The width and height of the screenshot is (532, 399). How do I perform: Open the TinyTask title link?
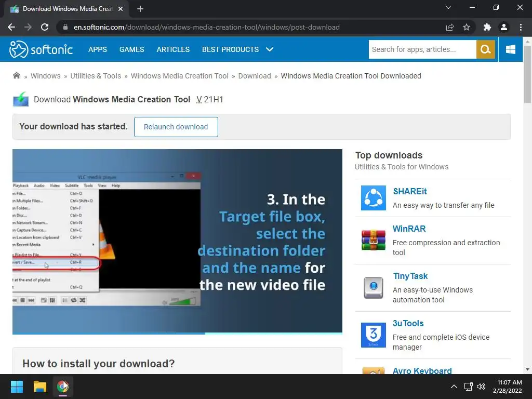click(410, 276)
